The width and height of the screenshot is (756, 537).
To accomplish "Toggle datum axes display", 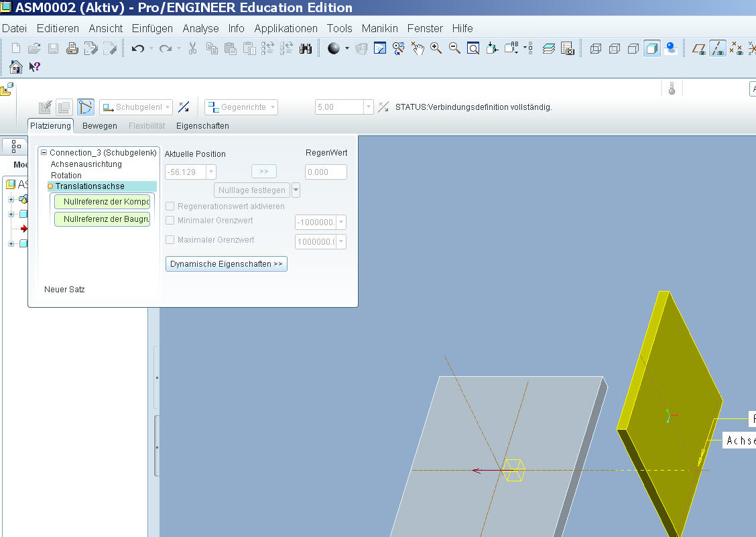I will click(x=717, y=48).
